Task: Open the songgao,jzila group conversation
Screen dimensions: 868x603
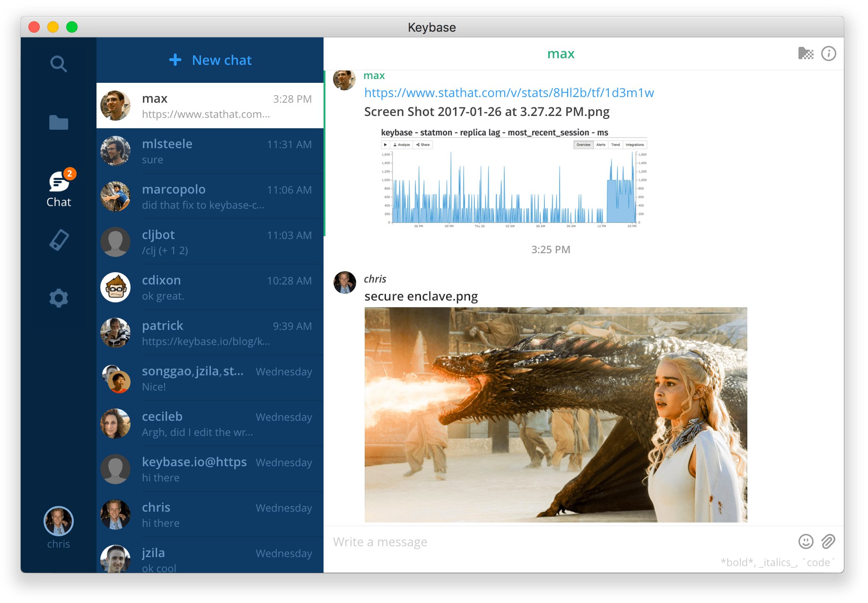Action: click(210, 378)
